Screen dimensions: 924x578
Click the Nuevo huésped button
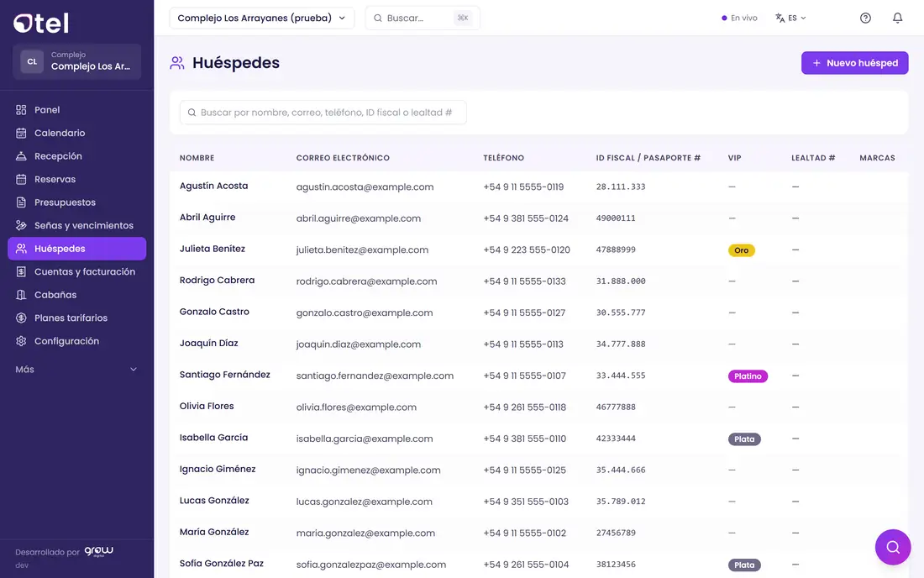click(x=854, y=63)
